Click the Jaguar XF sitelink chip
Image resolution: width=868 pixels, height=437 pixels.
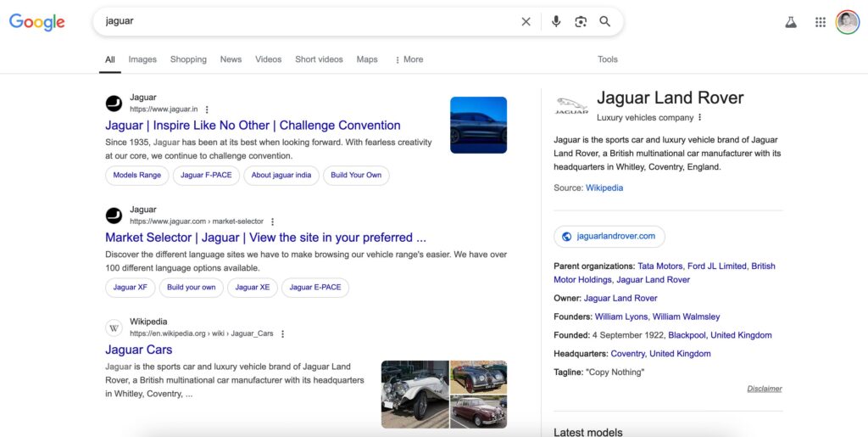pyautogui.click(x=130, y=288)
